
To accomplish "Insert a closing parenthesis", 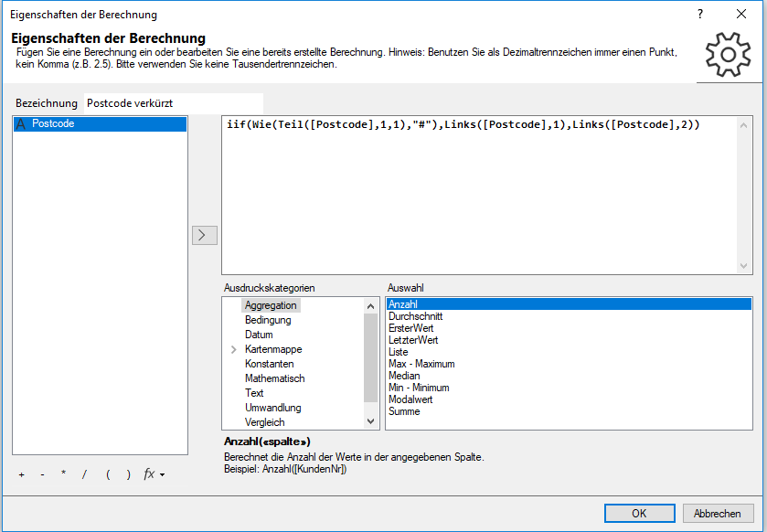I will 128,474.
